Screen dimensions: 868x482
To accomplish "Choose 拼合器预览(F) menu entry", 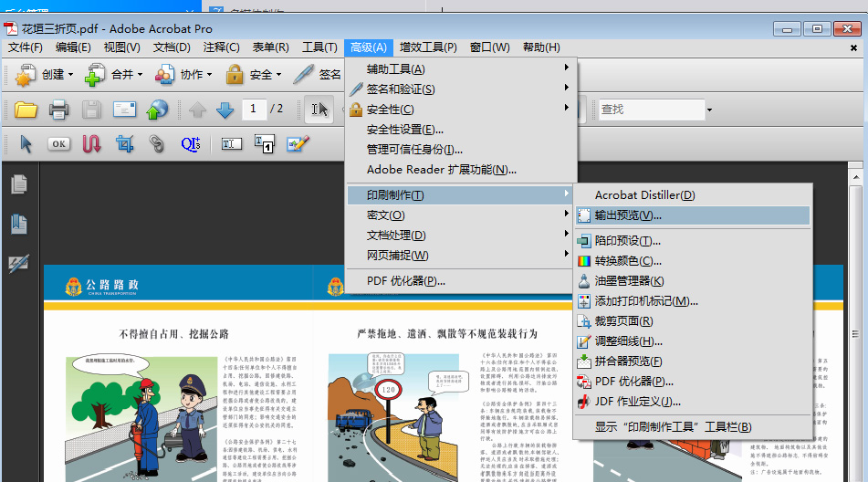I will click(x=693, y=361).
